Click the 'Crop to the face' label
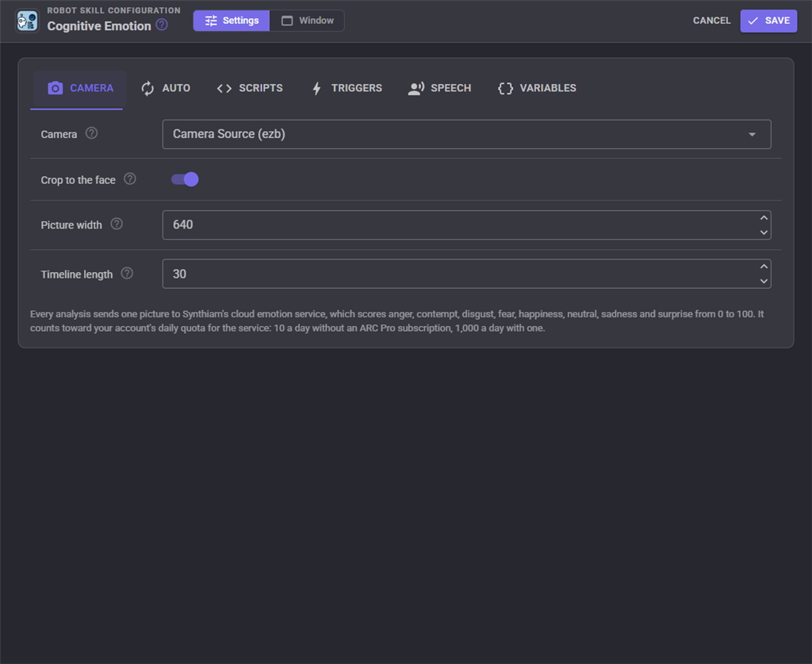This screenshot has width=812, height=664. (79, 180)
